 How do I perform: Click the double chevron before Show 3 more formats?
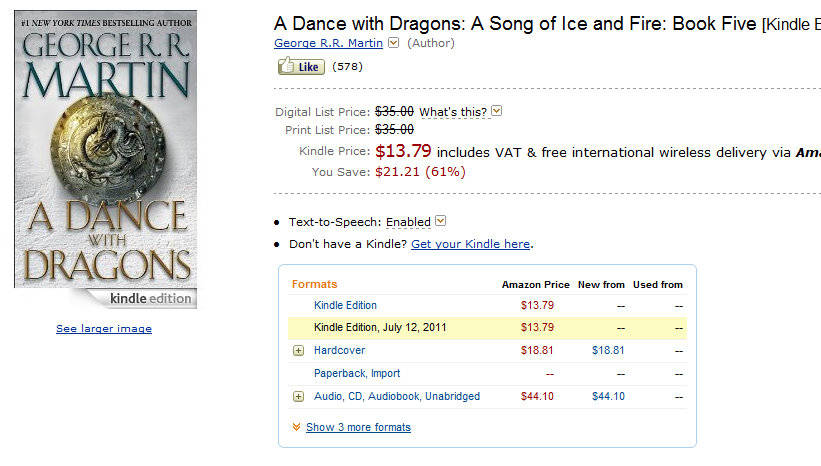click(296, 427)
